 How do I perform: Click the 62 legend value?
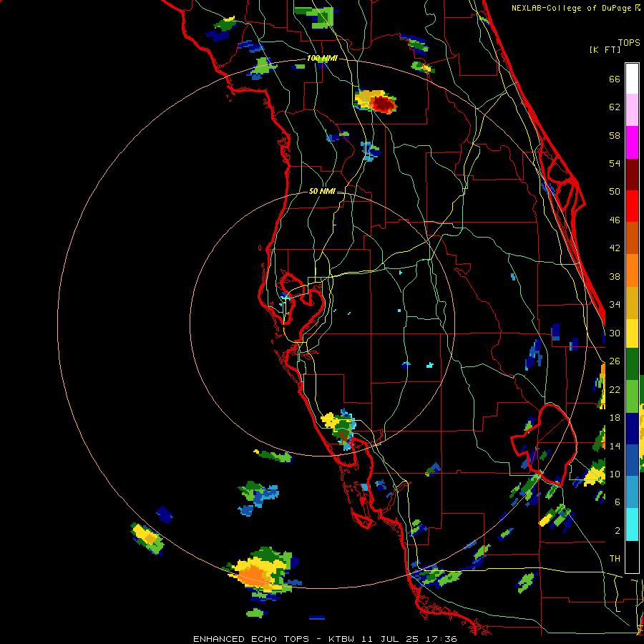(615, 107)
